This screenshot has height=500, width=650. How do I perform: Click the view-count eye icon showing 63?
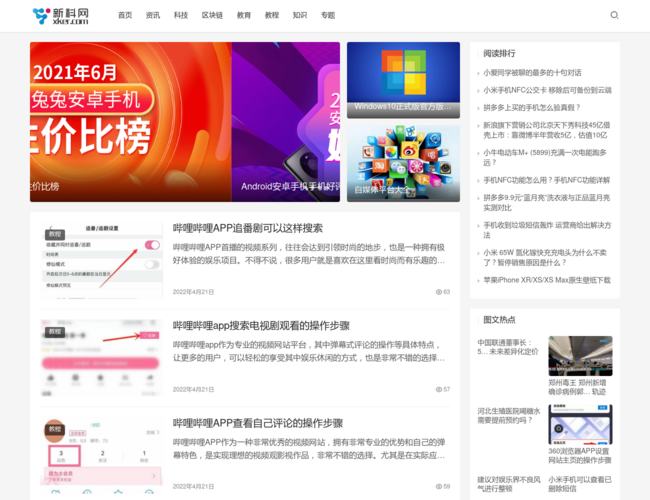(x=439, y=292)
